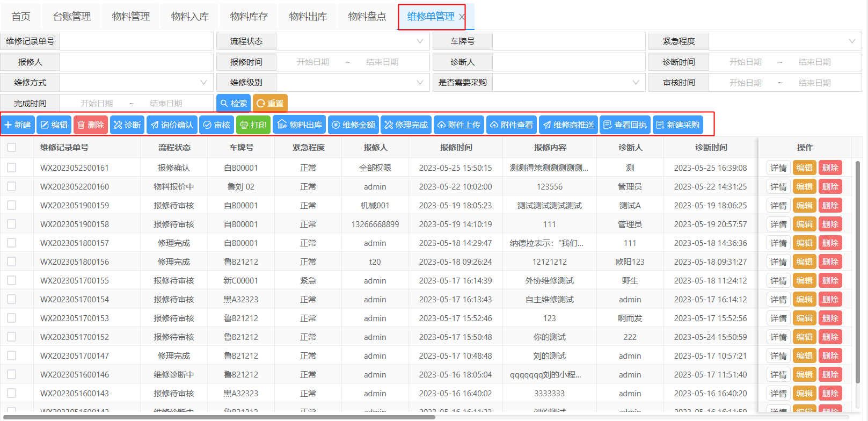Click the 检索 search button
Image resolution: width=868 pixels, height=421 pixels.
click(234, 103)
